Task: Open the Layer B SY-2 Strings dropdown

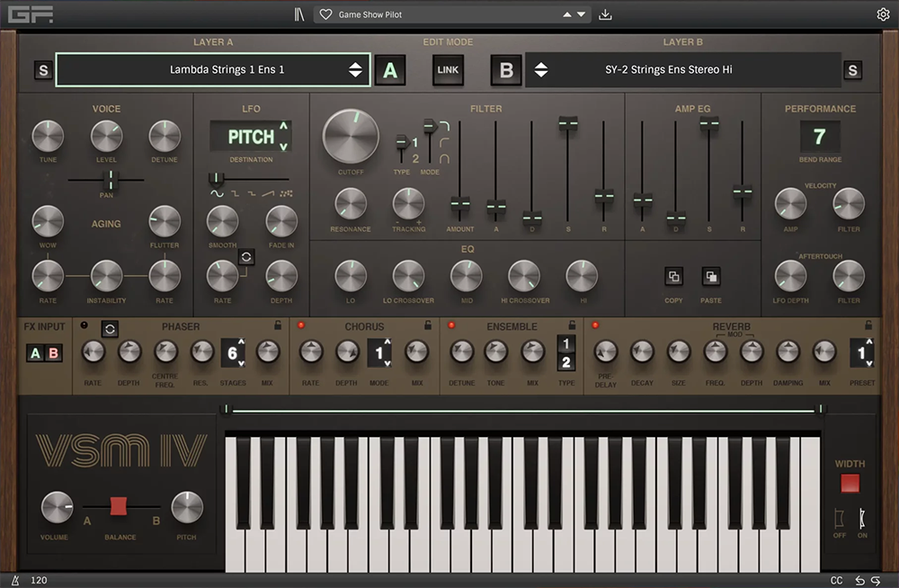Action: pos(681,69)
